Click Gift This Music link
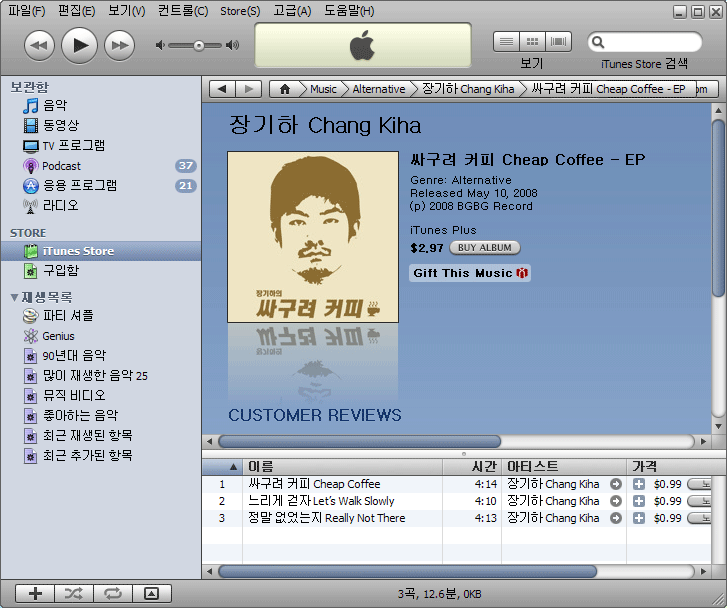Screen dimensions: 727x608 [x=470, y=273]
